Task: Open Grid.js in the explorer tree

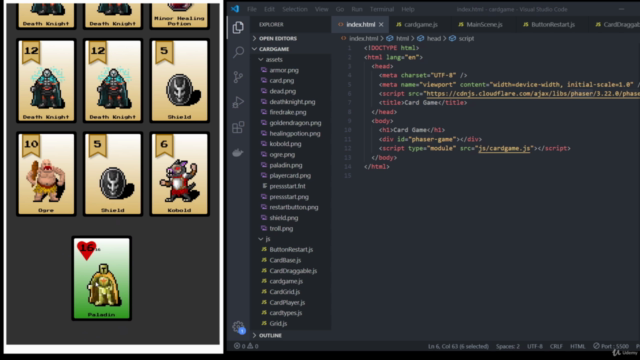Action: coord(278,323)
